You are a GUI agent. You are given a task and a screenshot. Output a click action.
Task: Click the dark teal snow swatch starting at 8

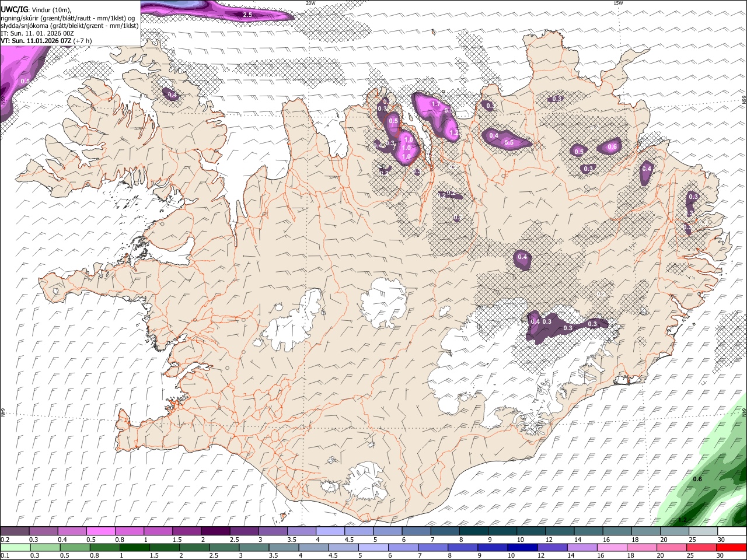tap(473, 531)
